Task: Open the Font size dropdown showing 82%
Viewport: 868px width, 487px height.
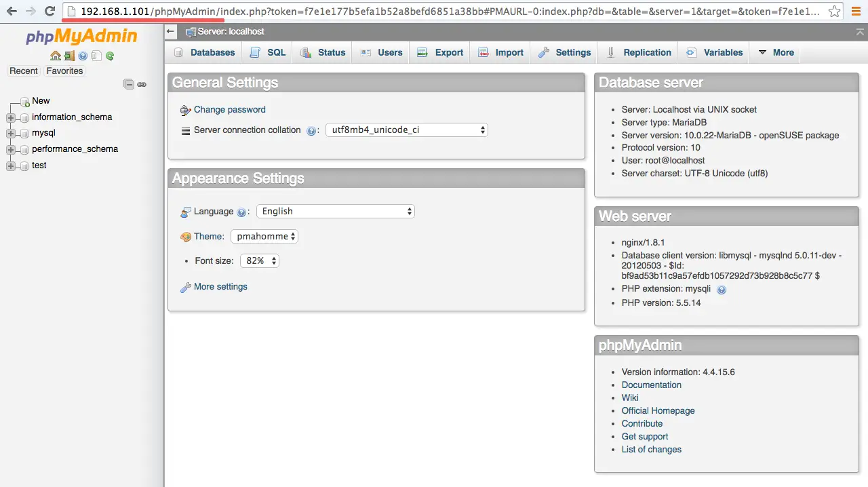Action: 260,260
